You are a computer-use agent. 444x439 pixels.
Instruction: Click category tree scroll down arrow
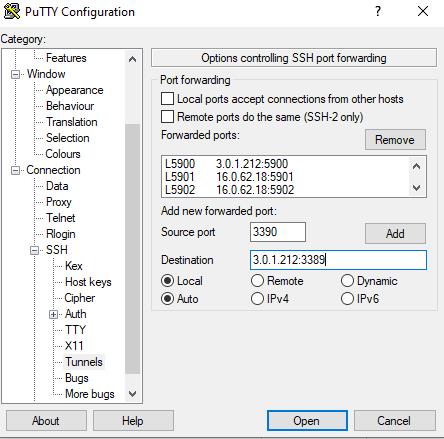click(132, 394)
